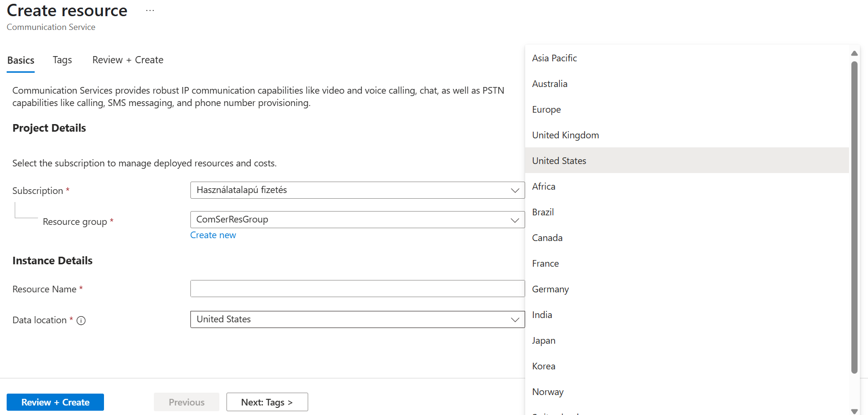The width and height of the screenshot is (868, 415).
Task: Choose Australia in the dropdown list
Action: coord(687,84)
